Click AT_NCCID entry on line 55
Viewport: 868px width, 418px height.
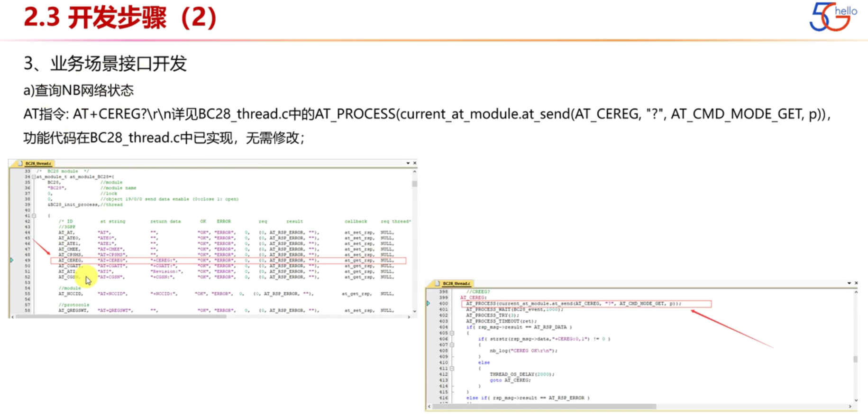tap(71, 294)
